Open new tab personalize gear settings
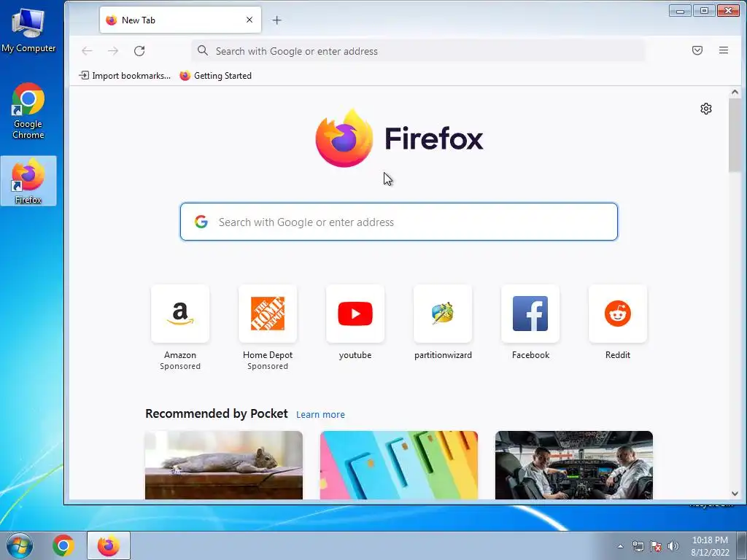Image resolution: width=747 pixels, height=560 pixels. 706,109
